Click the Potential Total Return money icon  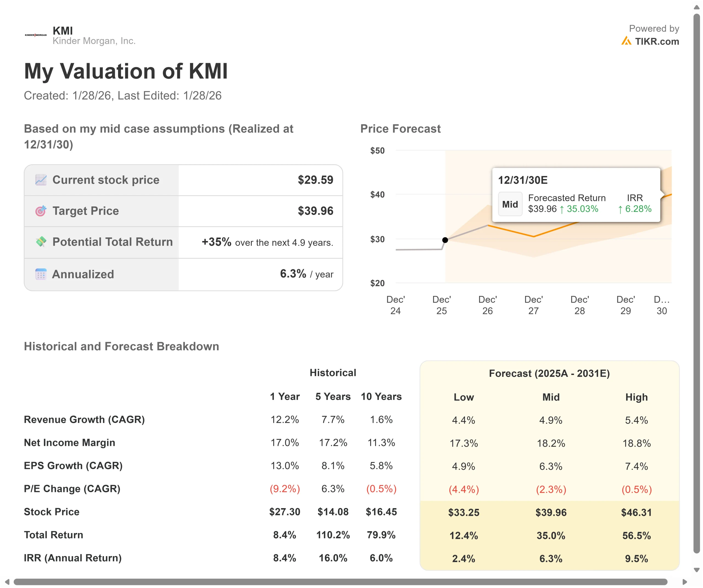pos(41,241)
